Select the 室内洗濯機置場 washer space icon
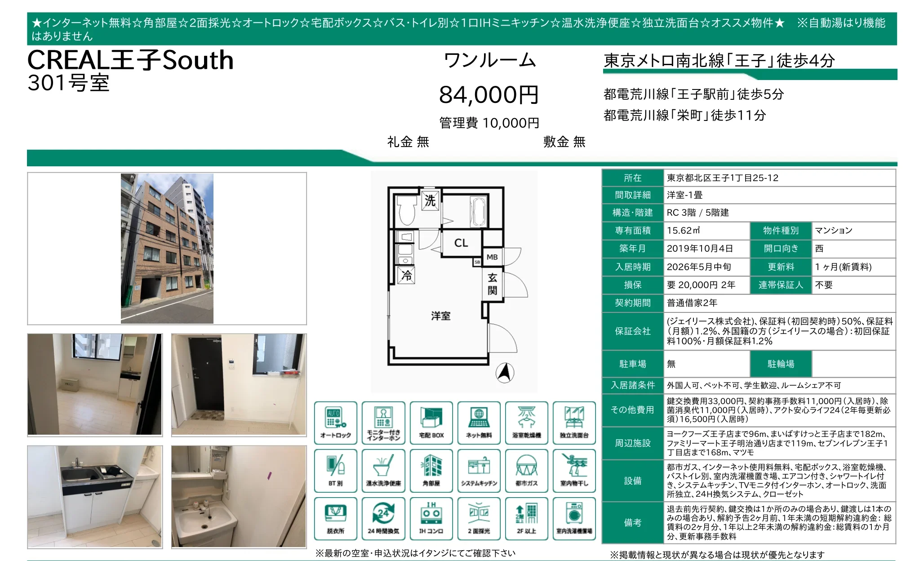The width and height of the screenshot is (924, 561). [x=574, y=518]
